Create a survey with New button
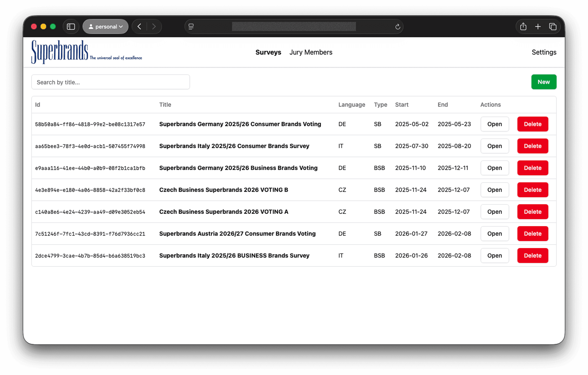Viewport: 588px width, 375px height. pos(544,82)
